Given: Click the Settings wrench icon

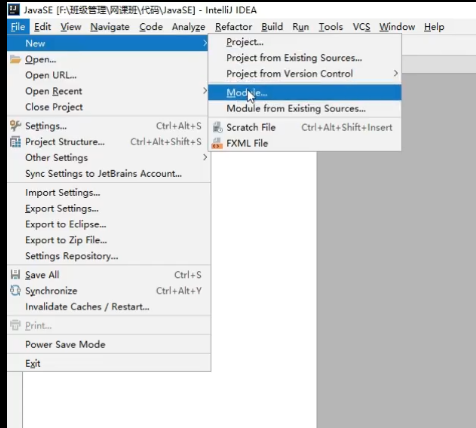Looking at the screenshot, I should [x=15, y=126].
